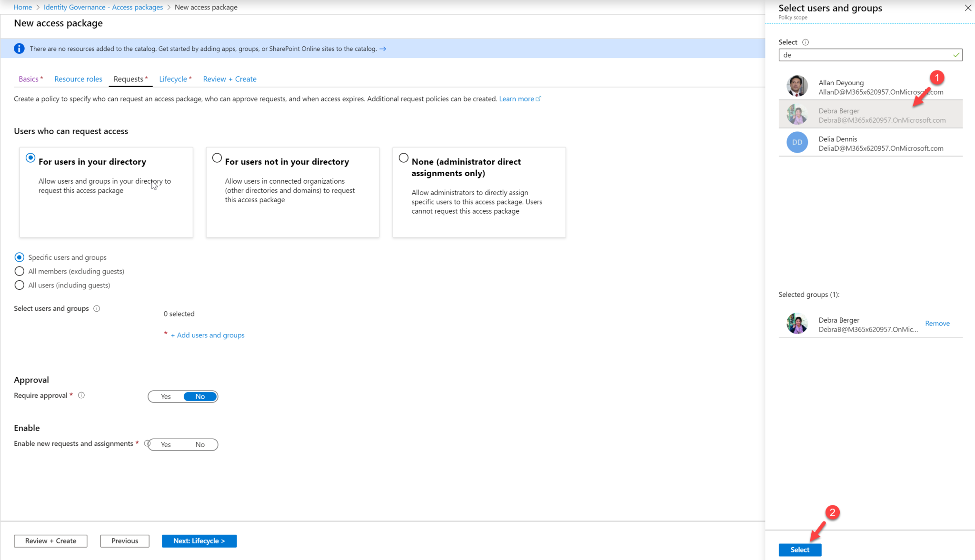The image size is (975, 560).
Task: Select the 'For users not in your directory' option
Action: (217, 157)
